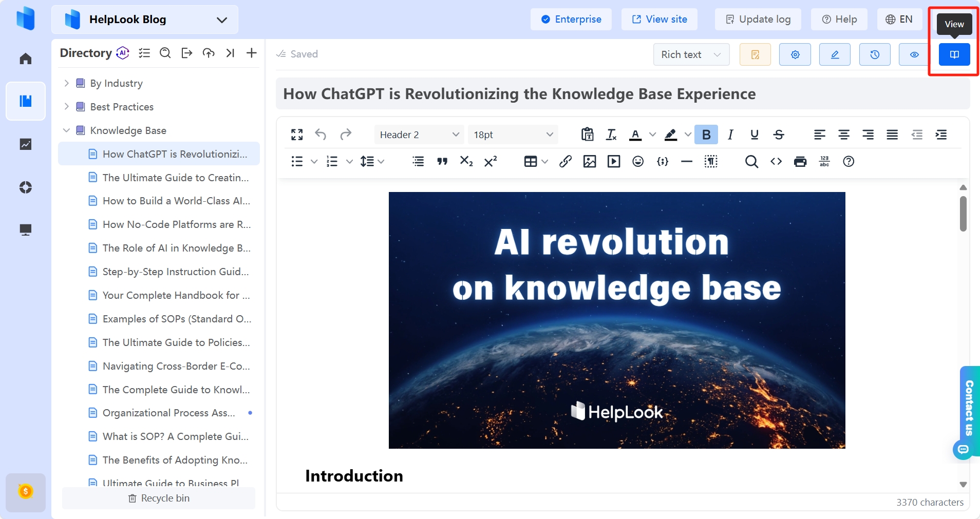Clear text formatting
Image resolution: width=980 pixels, height=519 pixels.
point(611,134)
